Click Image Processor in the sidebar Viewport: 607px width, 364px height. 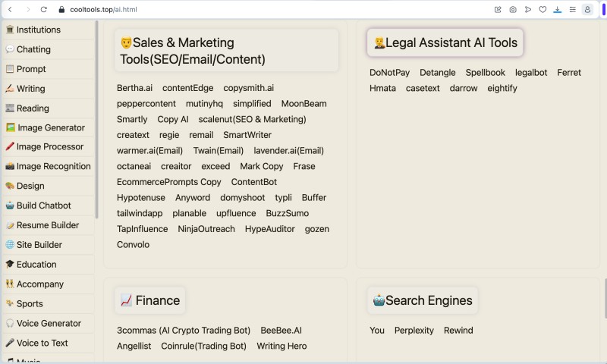[49, 146]
